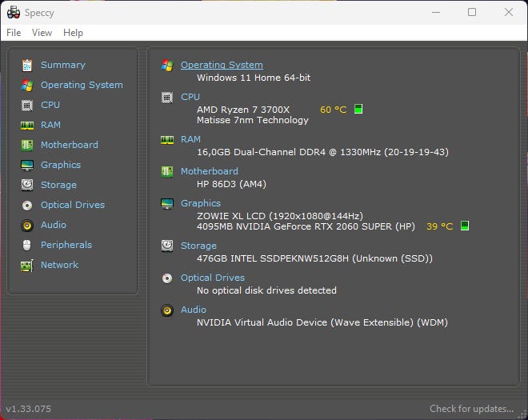This screenshot has height=420, width=528.
Task: Select Network in the sidebar
Action: coord(60,265)
